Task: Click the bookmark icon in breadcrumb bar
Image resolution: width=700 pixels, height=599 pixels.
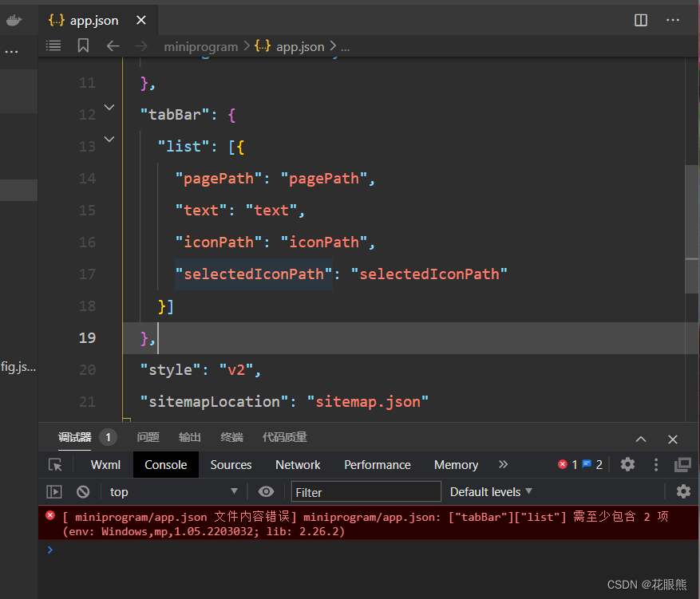Action: 83,45
